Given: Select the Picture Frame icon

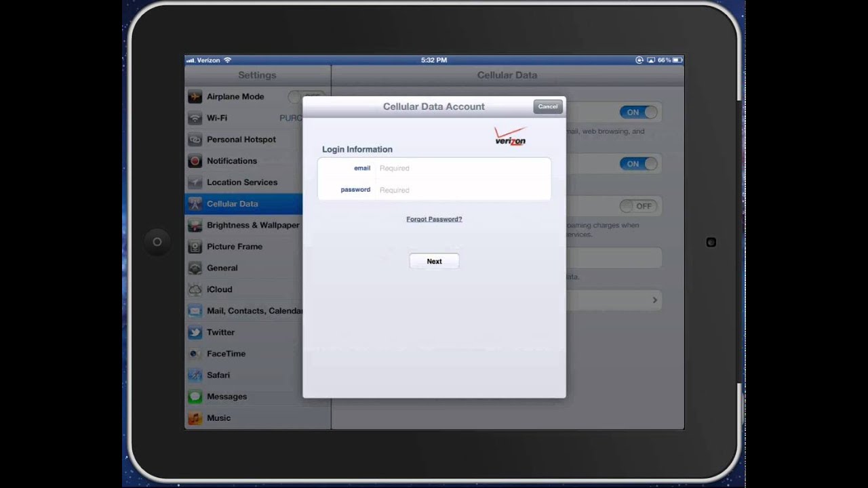Looking at the screenshot, I should point(195,247).
